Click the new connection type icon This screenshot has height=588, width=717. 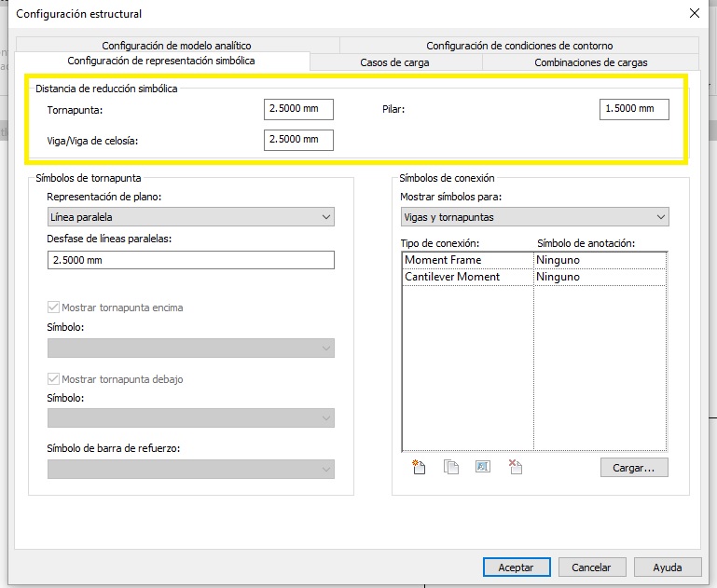pyautogui.click(x=419, y=468)
